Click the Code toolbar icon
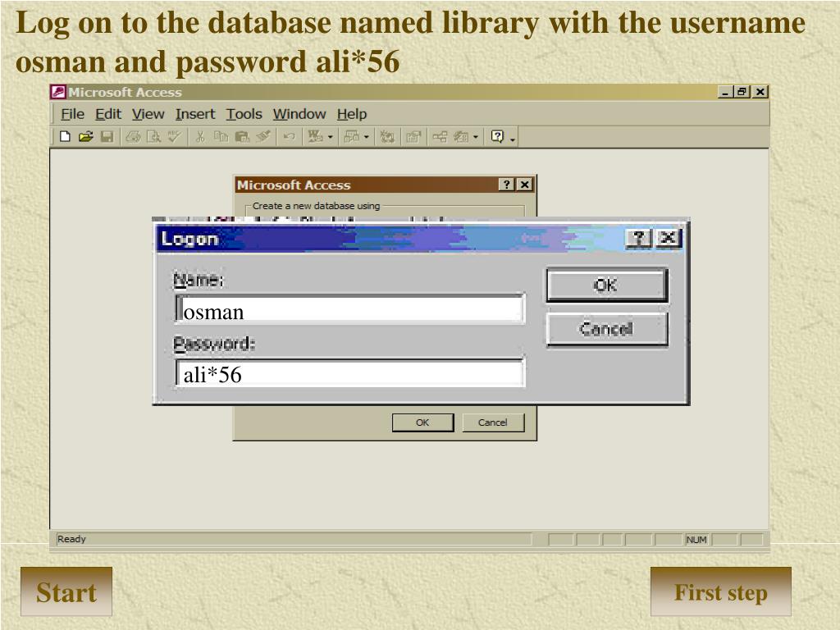Screen dimensions: 840x630 coord(387,137)
